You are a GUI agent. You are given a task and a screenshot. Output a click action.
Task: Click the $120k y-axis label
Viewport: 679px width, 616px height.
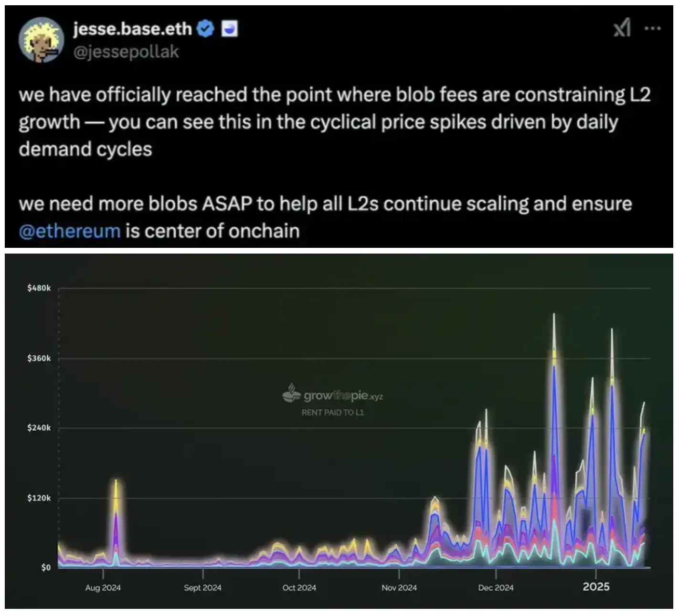point(39,498)
